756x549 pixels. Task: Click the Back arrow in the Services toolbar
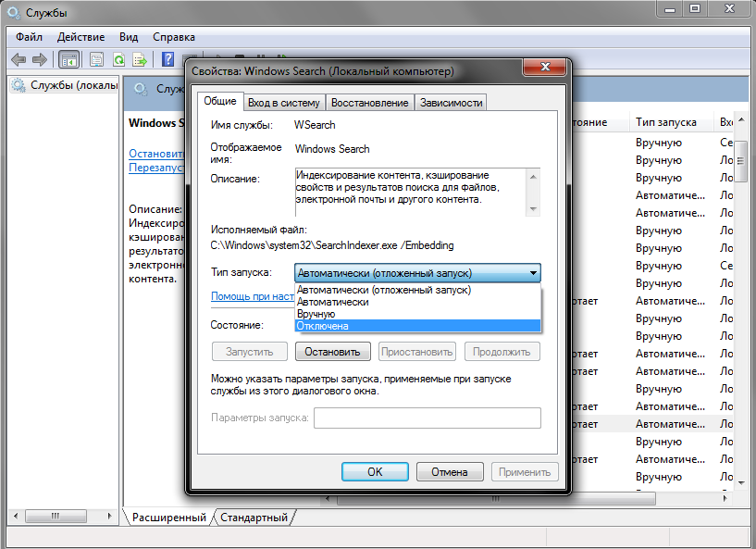click(19, 60)
